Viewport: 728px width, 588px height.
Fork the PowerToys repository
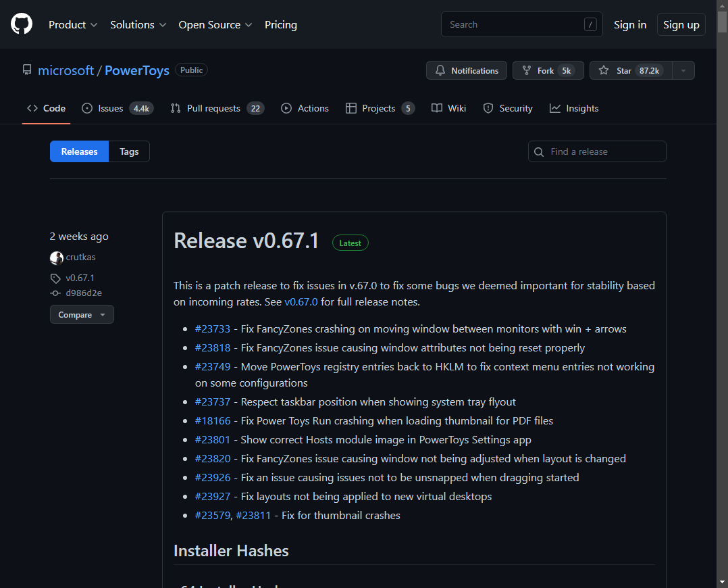coord(546,70)
